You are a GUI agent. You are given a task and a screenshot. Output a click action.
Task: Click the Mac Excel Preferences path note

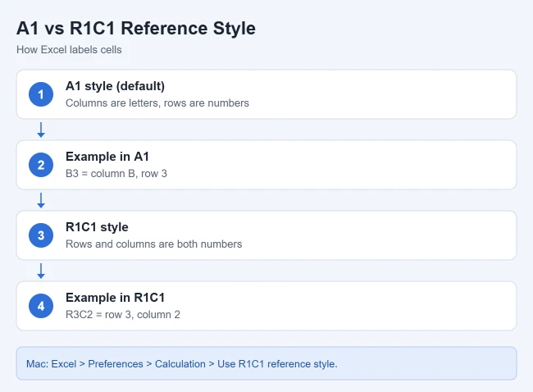pos(266,363)
